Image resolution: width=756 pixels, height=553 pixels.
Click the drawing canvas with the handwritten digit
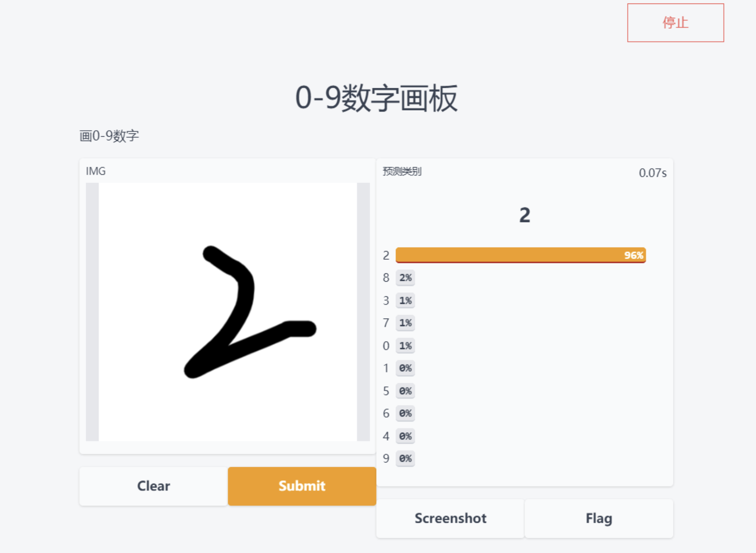click(228, 312)
